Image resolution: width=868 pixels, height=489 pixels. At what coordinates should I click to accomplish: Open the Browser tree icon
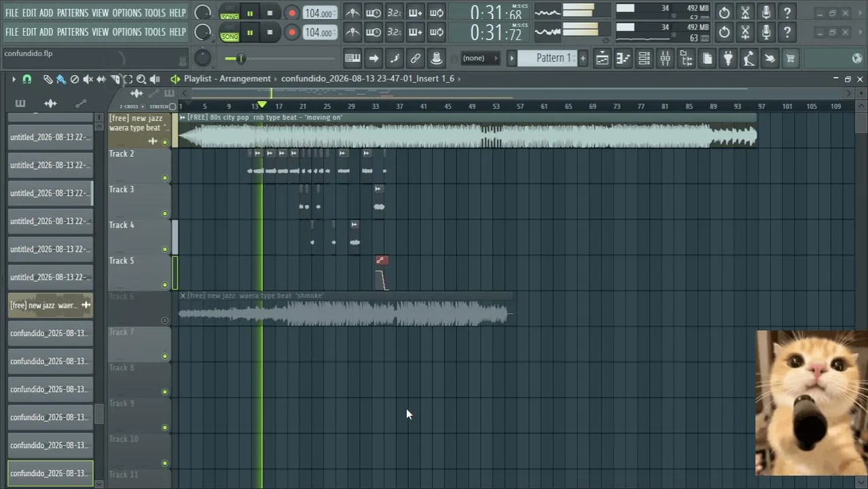(686, 58)
